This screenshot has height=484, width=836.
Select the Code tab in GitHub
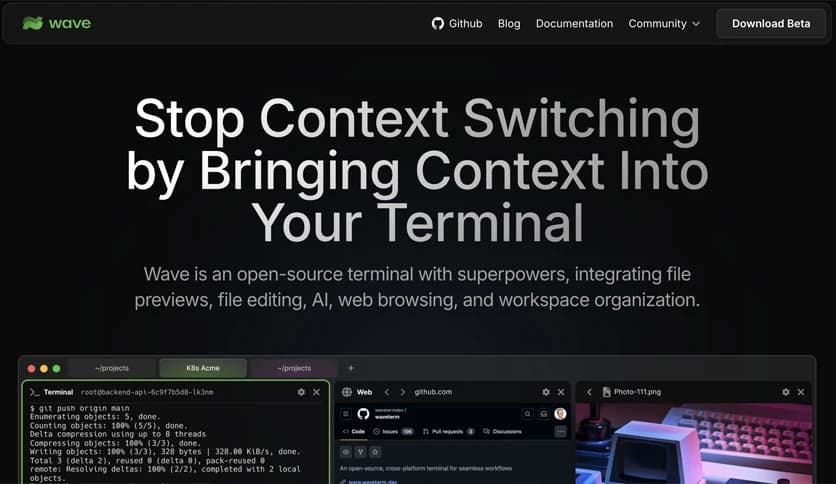(x=355, y=431)
